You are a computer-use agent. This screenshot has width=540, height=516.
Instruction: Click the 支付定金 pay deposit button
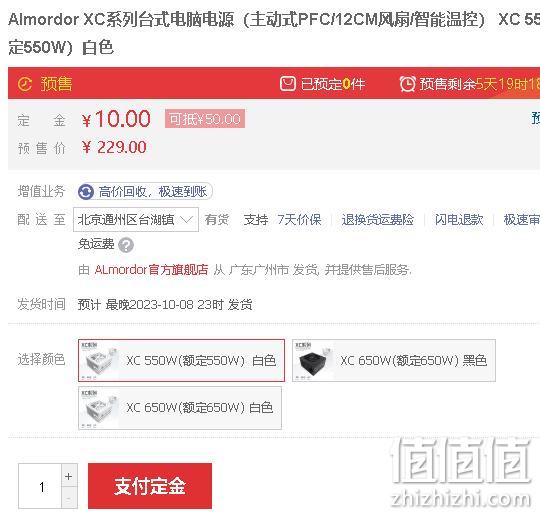pos(150,486)
